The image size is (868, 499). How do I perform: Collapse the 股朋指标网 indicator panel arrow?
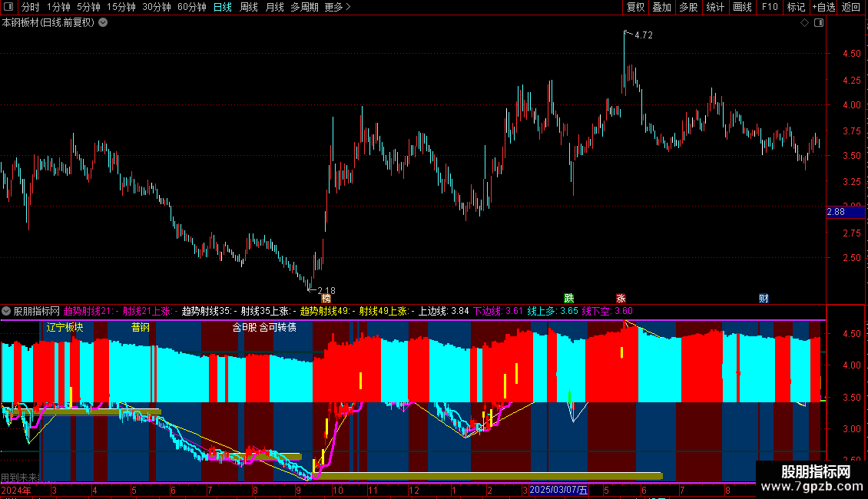tap(6, 311)
